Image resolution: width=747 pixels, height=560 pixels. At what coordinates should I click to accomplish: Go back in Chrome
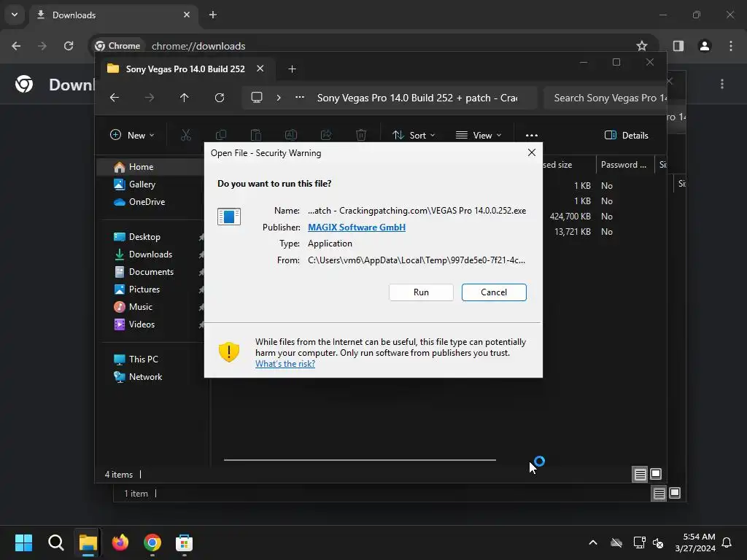pos(16,46)
